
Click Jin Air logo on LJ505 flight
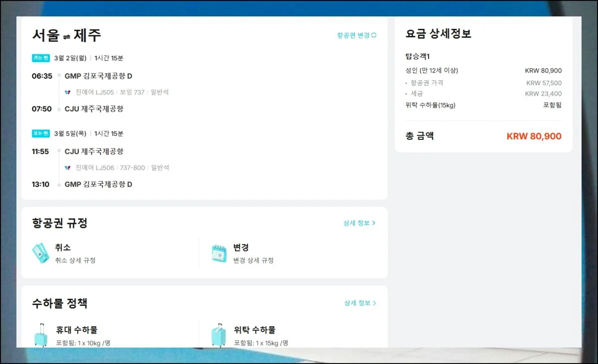pyautogui.click(x=68, y=92)
